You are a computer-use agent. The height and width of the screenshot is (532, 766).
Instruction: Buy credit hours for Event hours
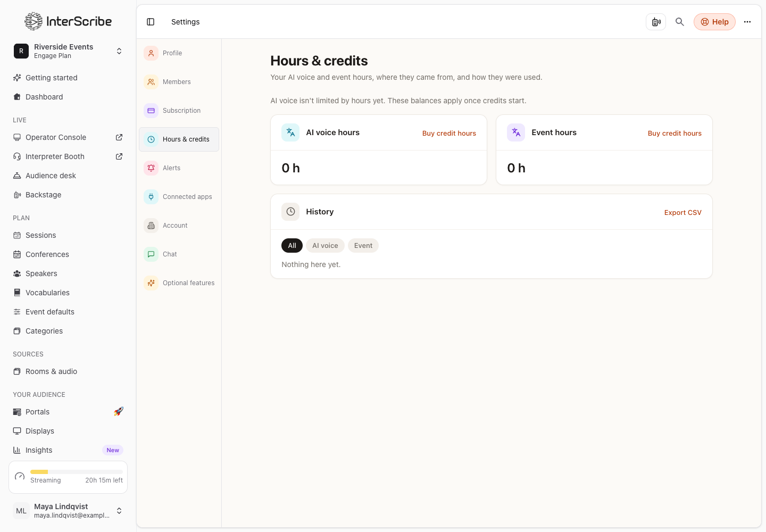coord(675,134)
